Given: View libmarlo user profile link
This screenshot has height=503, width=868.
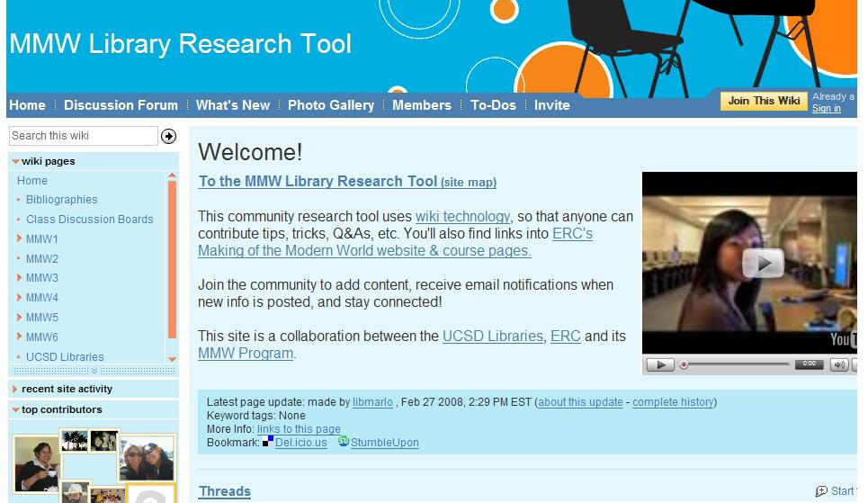Looking at the screenshot, I should coord(372,402).
